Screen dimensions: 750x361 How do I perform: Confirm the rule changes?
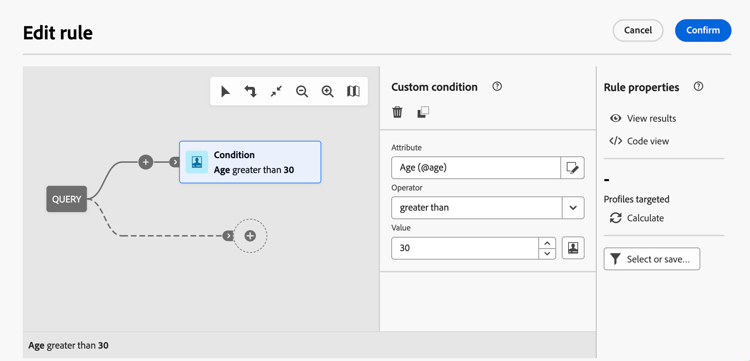click(x=703, y=30)
